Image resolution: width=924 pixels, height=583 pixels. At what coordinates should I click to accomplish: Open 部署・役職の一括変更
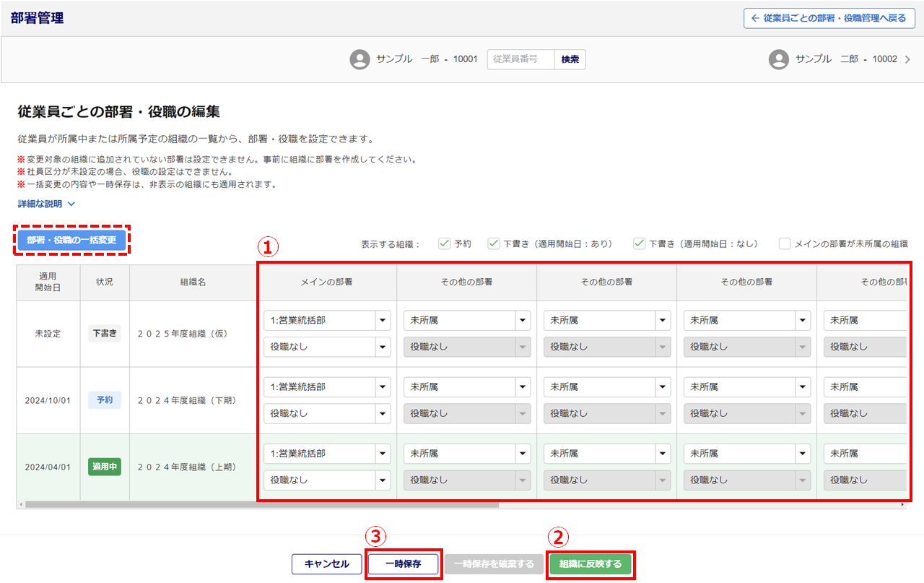tap(71, 239)
